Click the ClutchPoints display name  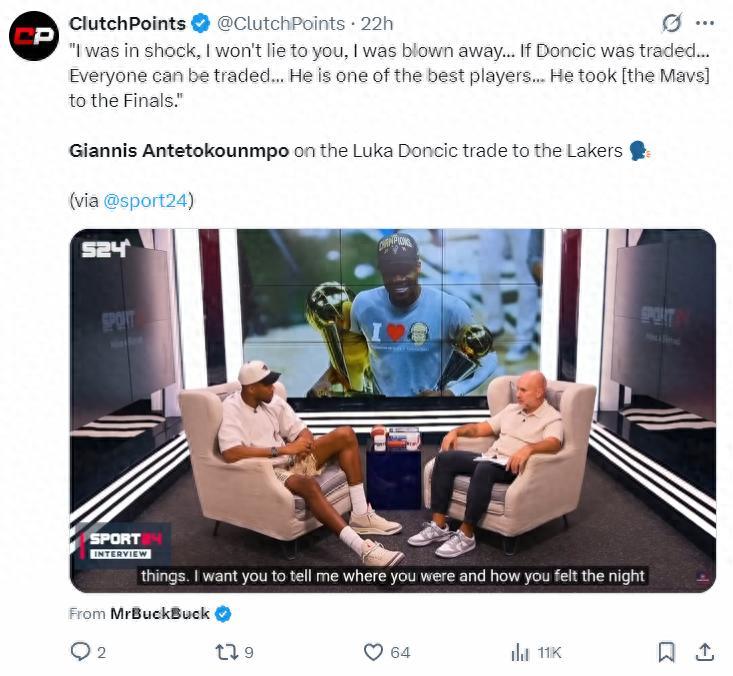(x=128, y=23)
